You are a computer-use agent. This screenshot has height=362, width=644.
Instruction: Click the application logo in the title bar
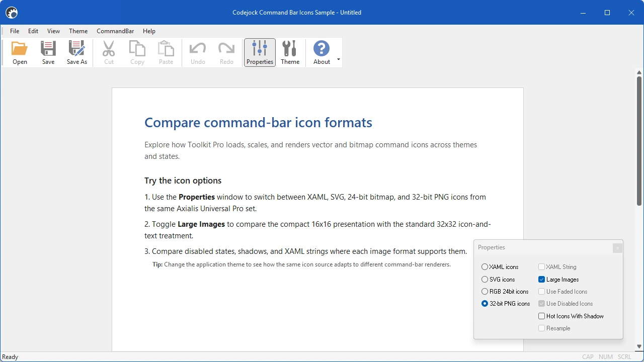(12, 13)
